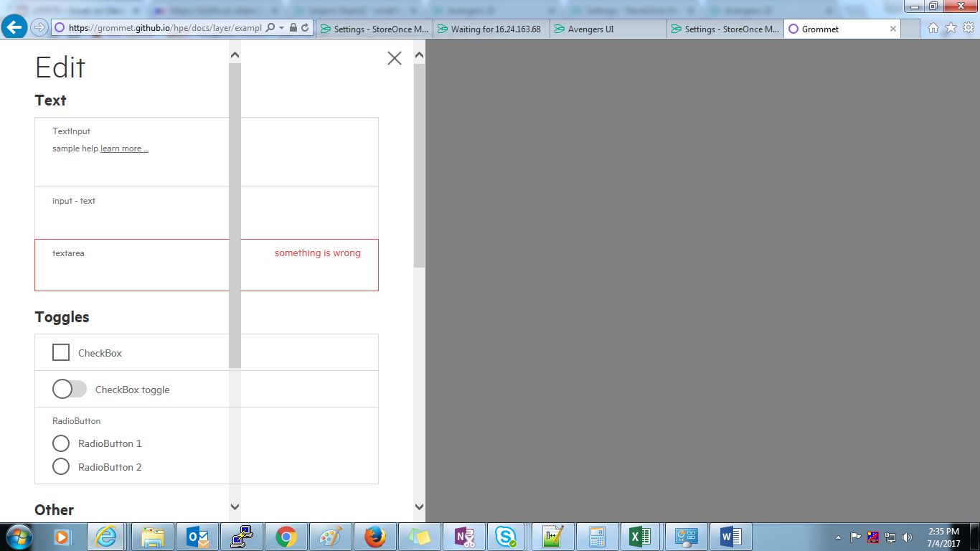Open Excel from the taskbar
The height and width of the screenshot is (551, 980).
click(641, 537)
